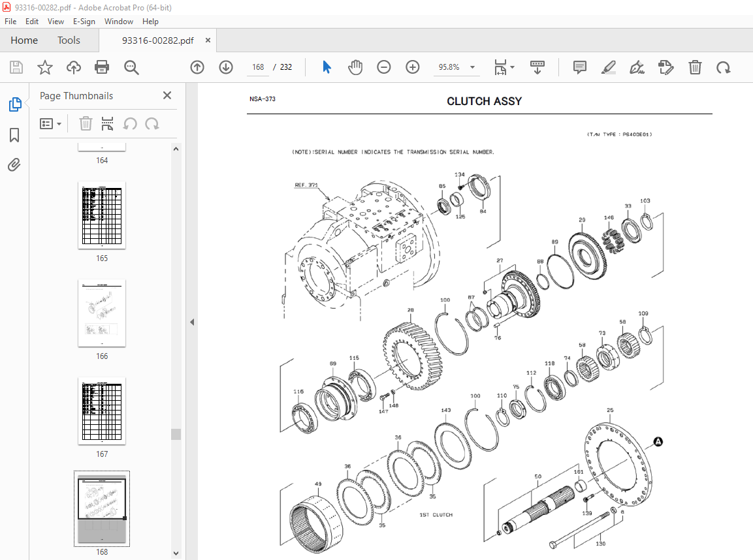Click the Save file icon

point(16,67)
